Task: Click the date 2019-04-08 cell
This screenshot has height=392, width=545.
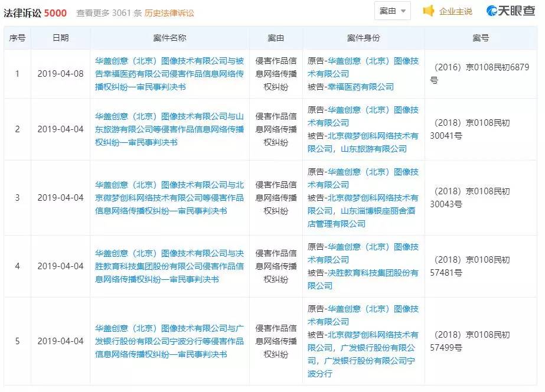Action: coord(60,74)
